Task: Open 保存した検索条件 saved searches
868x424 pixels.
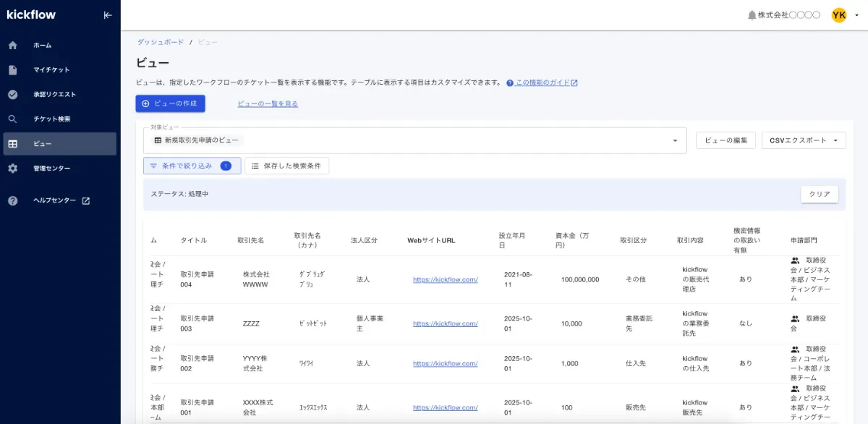Action: pos(287,166)
